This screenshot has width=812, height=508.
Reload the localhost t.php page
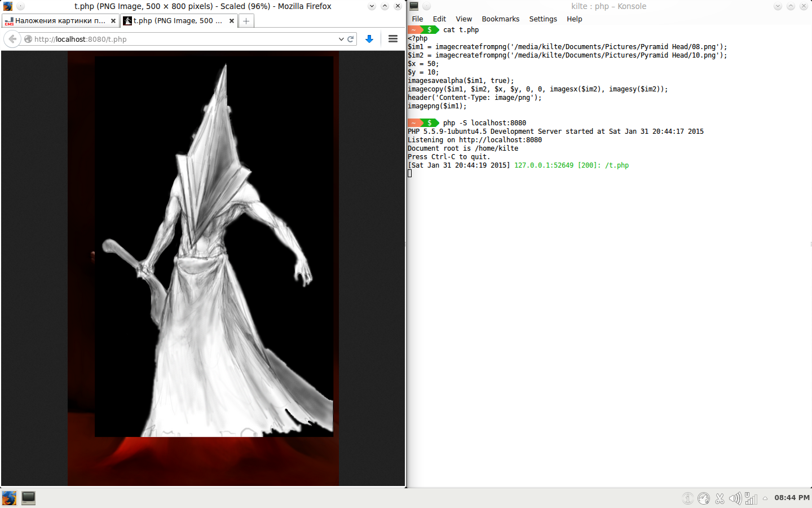pyautogui.click(x=350, y=39)
